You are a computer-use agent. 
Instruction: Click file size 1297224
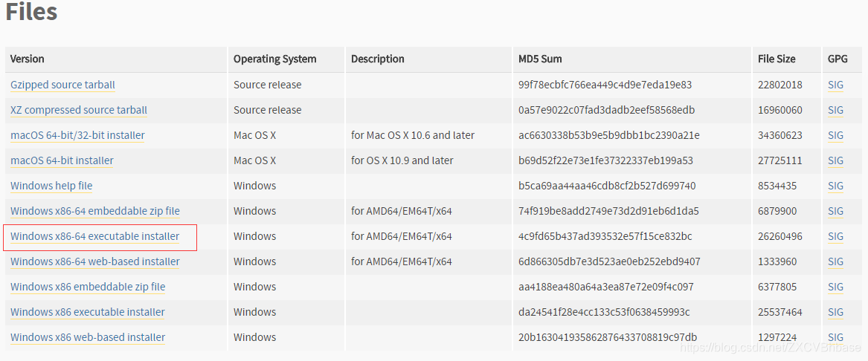(x=778, y=337)
